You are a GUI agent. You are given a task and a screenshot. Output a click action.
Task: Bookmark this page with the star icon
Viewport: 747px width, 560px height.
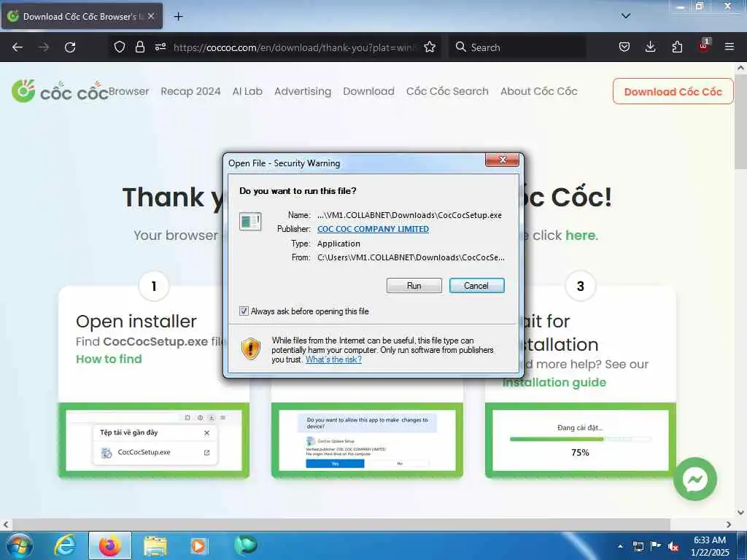click(x=430, y=47)
